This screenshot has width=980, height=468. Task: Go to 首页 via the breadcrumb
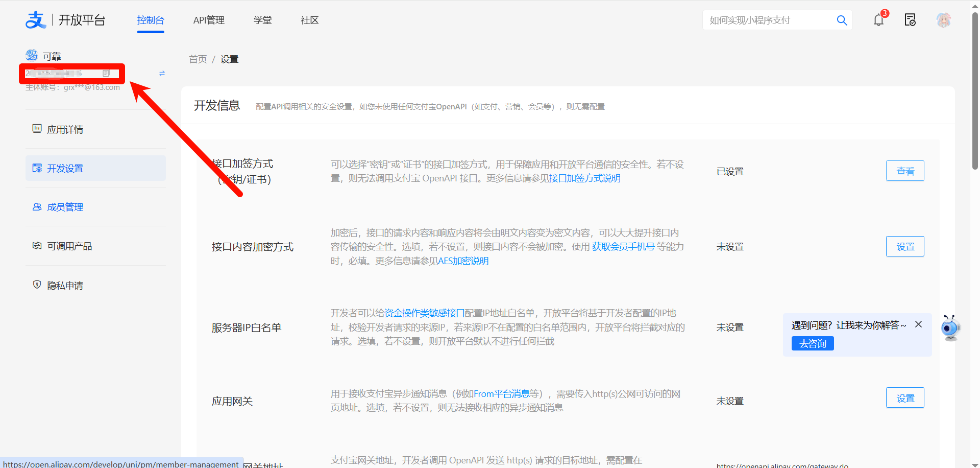pos(198,59)
